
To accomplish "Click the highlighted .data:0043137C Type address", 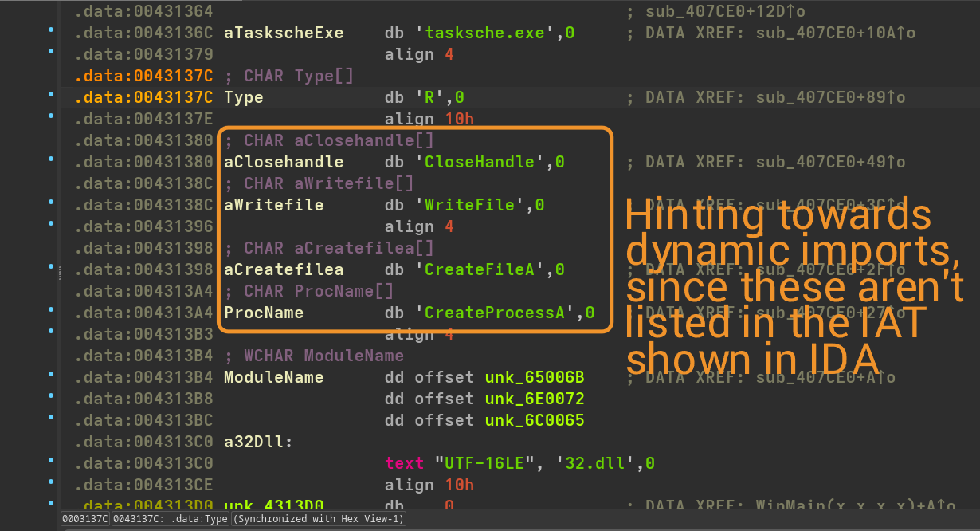I will click(143, 98).
